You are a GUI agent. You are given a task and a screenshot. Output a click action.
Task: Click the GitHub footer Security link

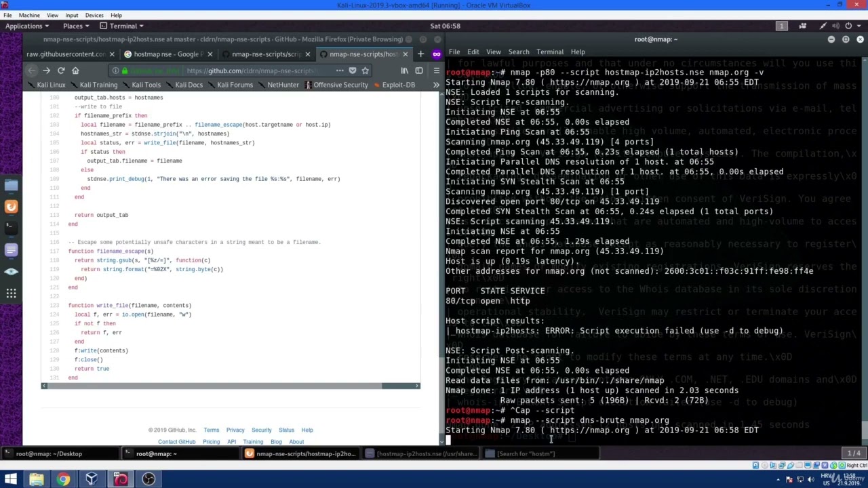pos(262,430)
